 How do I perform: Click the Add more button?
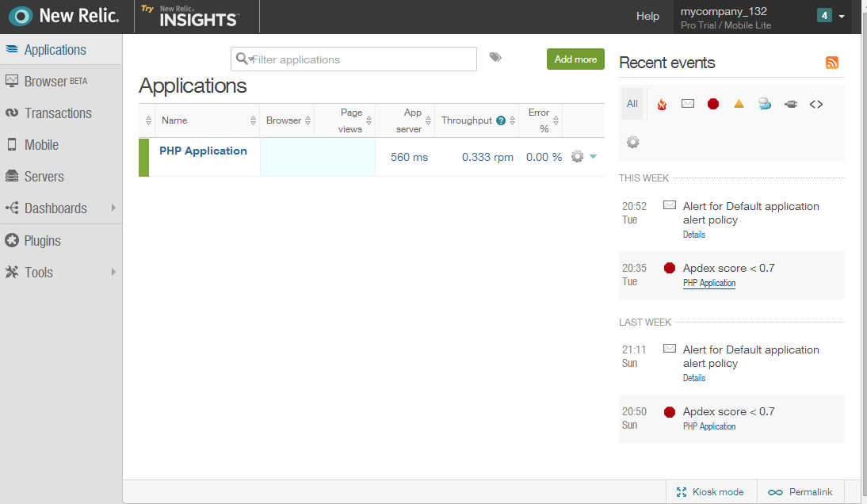pyautogui.click(x=575, y=59)
